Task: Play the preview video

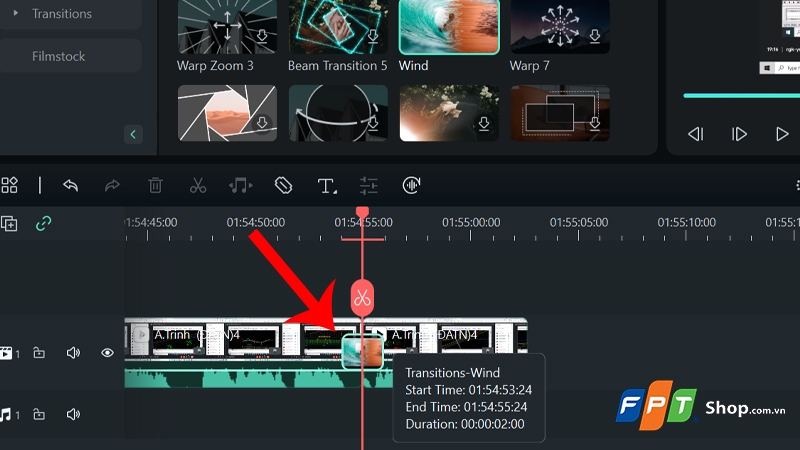Action: (782, 134)
